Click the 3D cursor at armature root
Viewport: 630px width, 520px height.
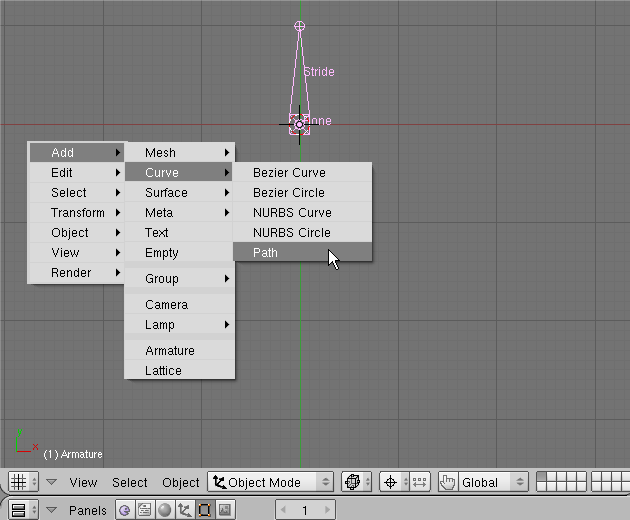pyautogui.click(x=299, y=125)
